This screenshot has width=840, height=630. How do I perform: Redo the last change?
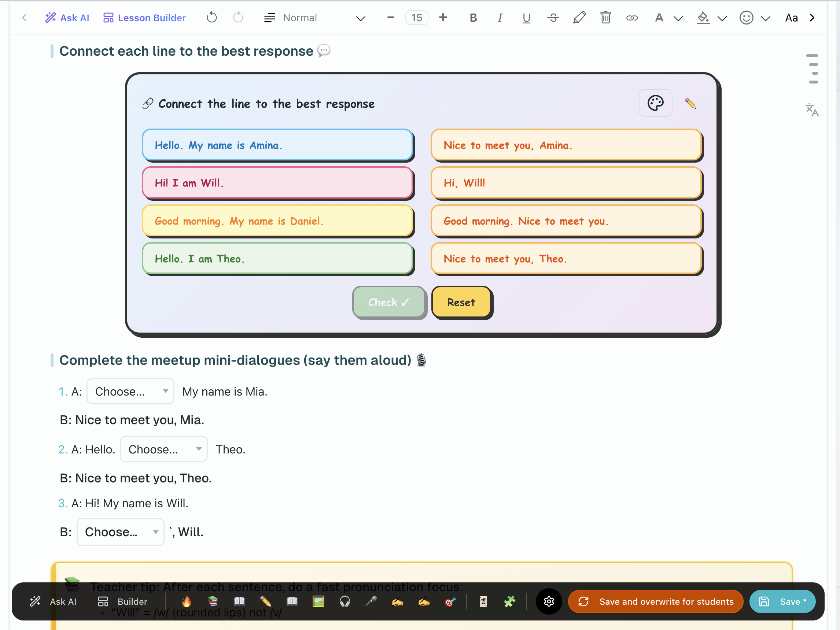click(238, 18)
